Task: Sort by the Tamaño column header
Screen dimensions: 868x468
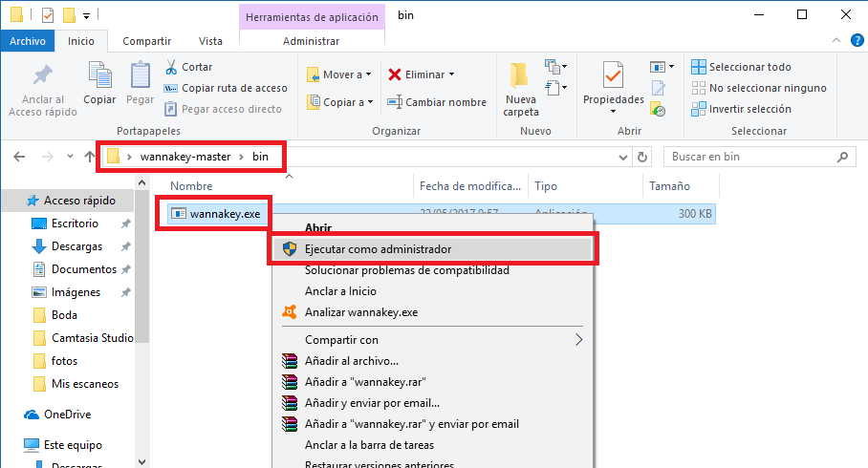Action: click(x=669, y=186)
